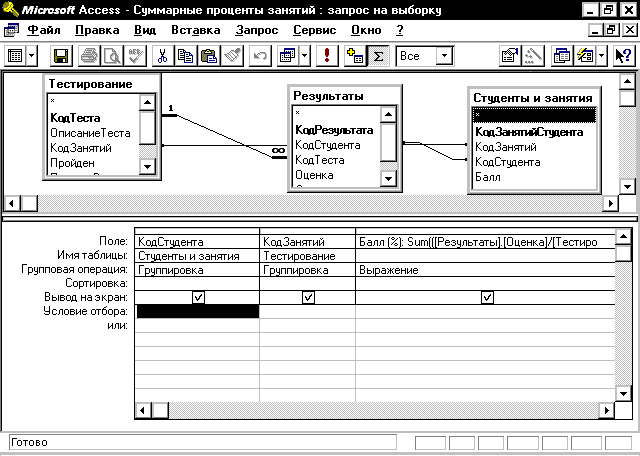Uncheck display checkbox for КодЗанятий column
640x456 pixels.
coord(308,297)
